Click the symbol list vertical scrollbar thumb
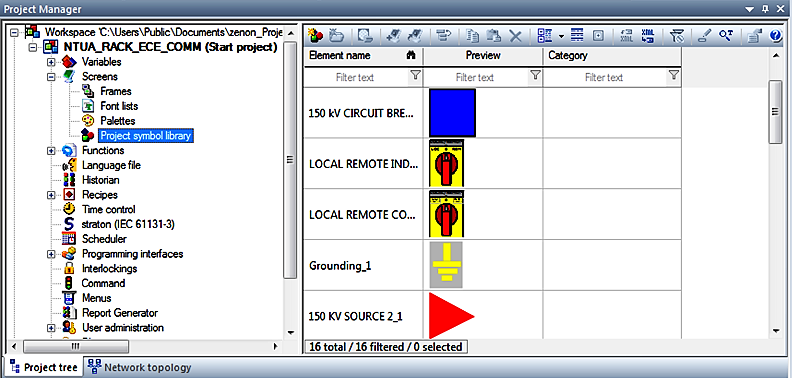 coord(775,112)
